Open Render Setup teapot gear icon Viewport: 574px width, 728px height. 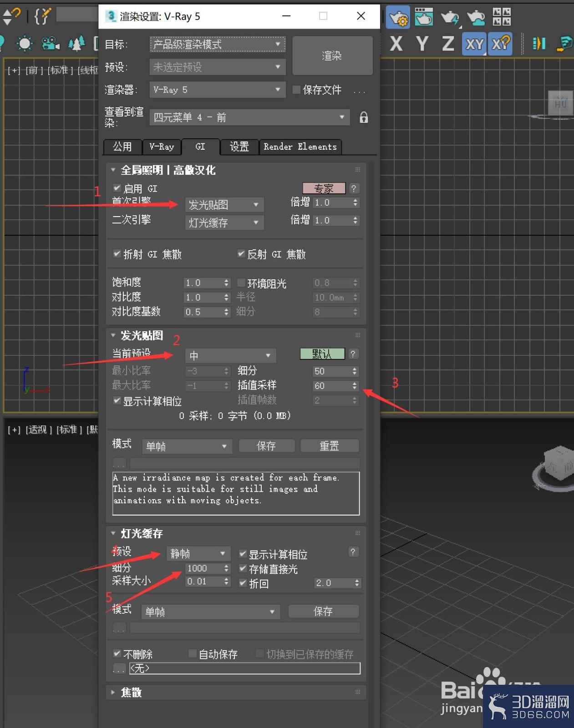[x=398, y=17]
